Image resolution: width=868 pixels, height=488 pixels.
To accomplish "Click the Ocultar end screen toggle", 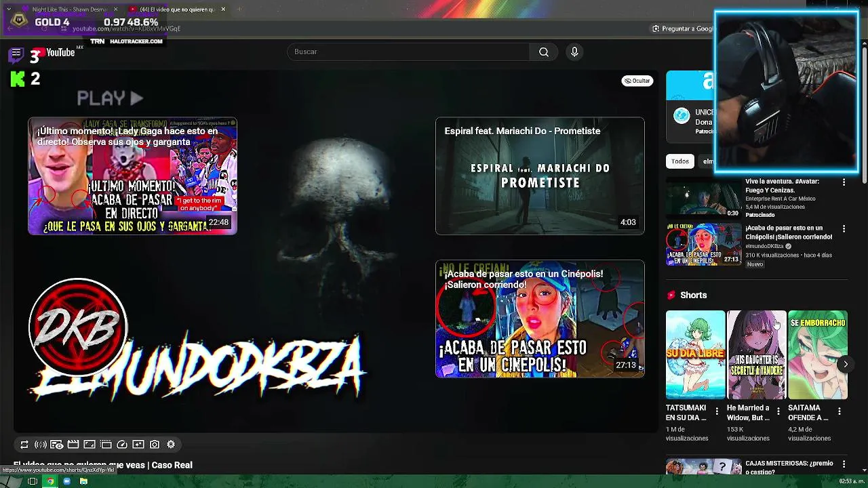I will (x=637, y=81).
